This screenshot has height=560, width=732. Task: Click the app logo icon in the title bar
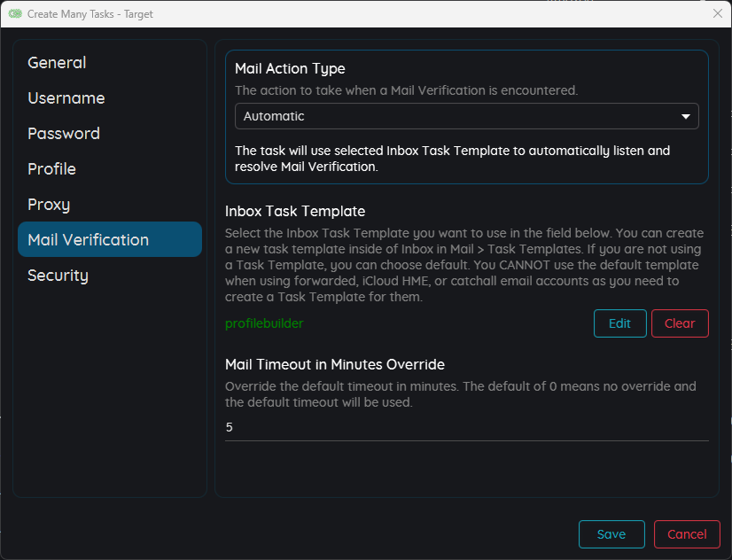(15, 13)
